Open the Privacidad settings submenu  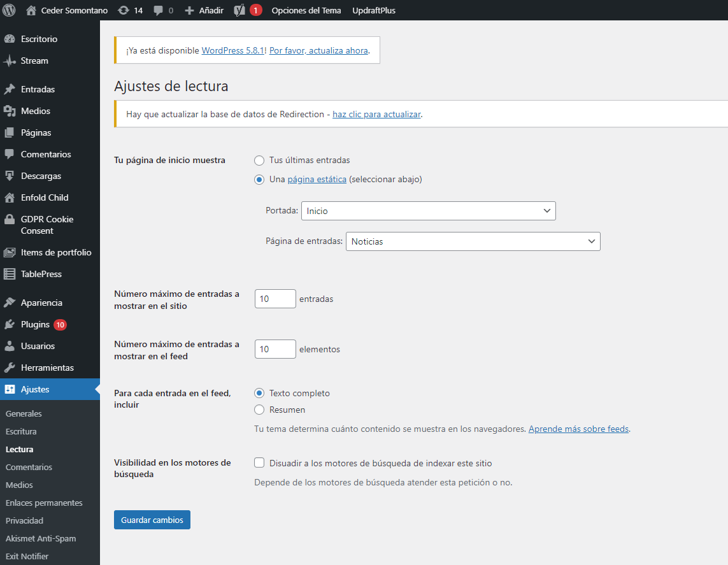tap(24, 520)
